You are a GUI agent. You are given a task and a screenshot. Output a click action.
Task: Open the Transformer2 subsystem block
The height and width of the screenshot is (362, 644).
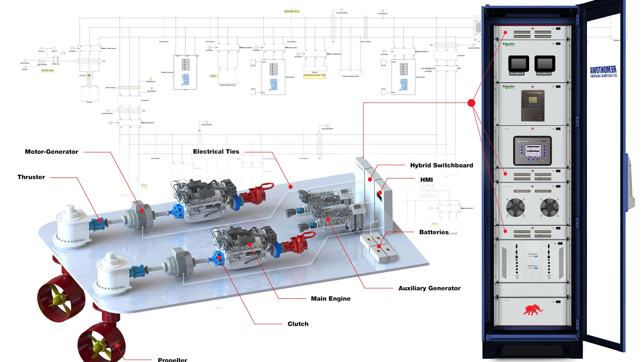(129, 100)
